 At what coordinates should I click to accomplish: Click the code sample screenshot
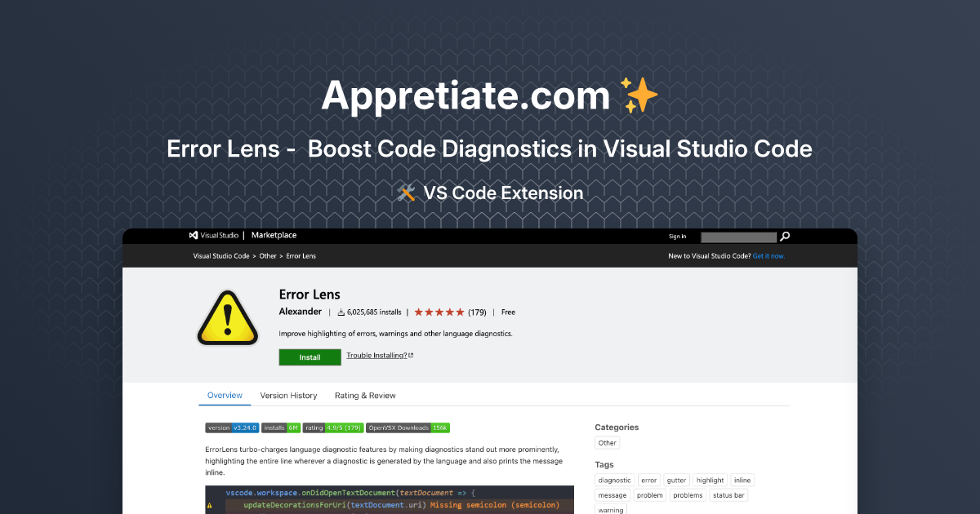(390, 499)
